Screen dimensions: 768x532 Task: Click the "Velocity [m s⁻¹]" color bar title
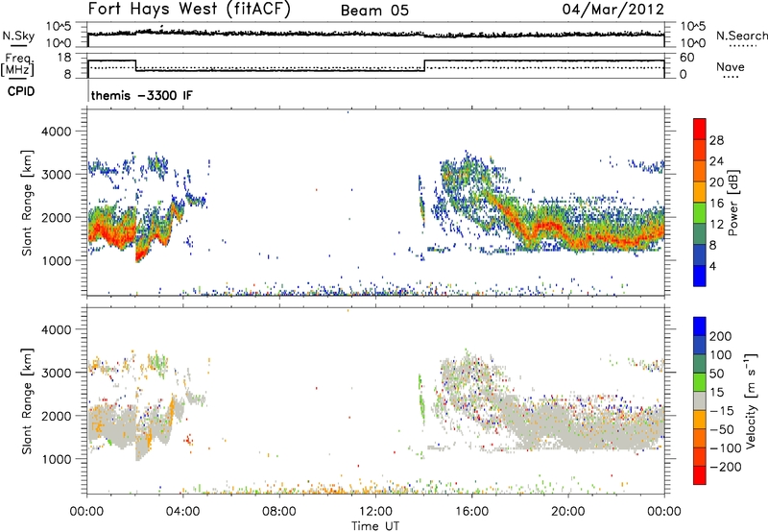pos(751,400)
